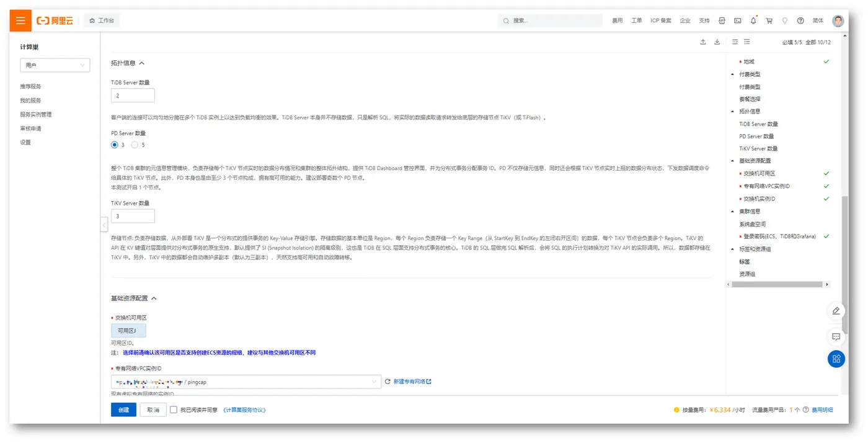Open the help question-mark icon in header
This screenshot has height=443, width=868.
[800, 20]
